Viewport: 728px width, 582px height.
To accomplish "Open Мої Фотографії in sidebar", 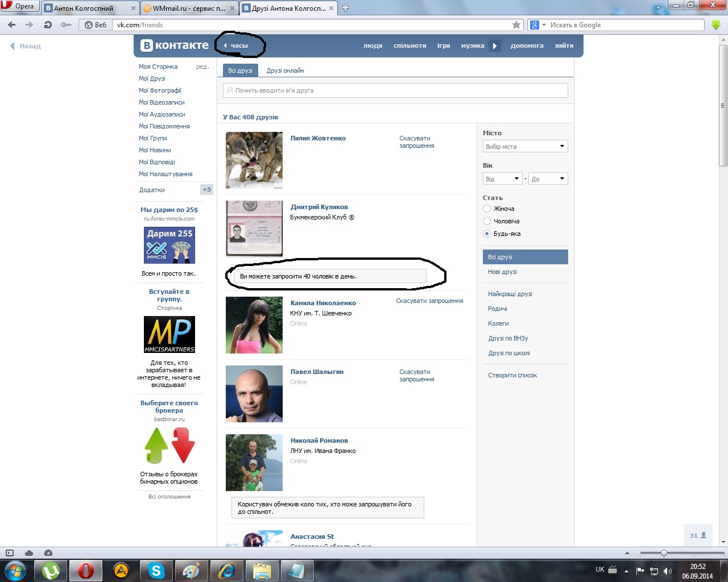I will click(x=160, y=90).
